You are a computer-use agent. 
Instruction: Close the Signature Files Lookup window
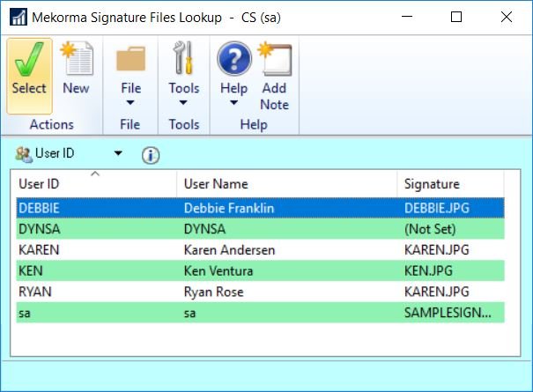(x=507, y=17)
